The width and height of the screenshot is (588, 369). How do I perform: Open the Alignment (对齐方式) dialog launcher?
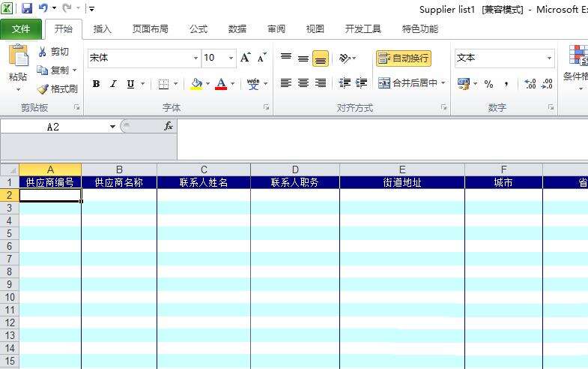443,107
